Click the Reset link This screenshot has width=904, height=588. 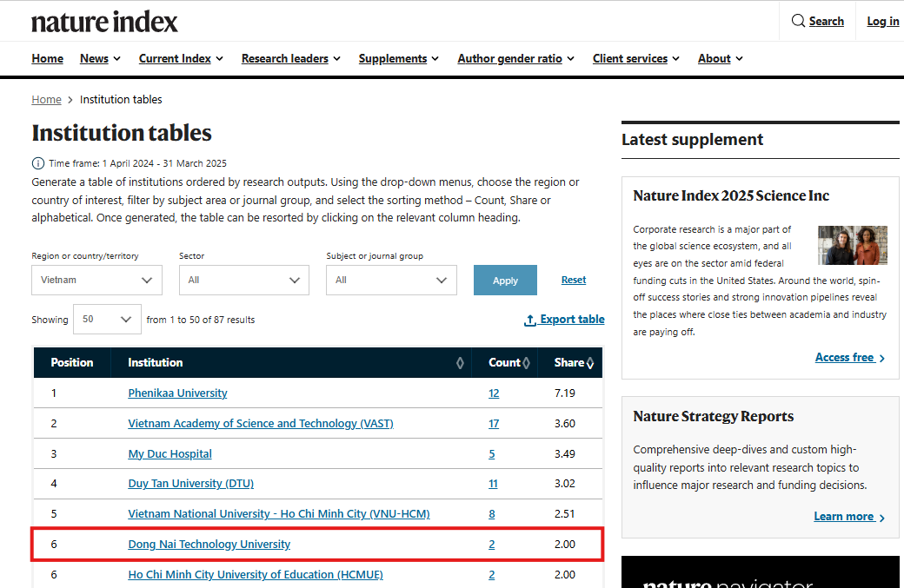click(574, 280)
